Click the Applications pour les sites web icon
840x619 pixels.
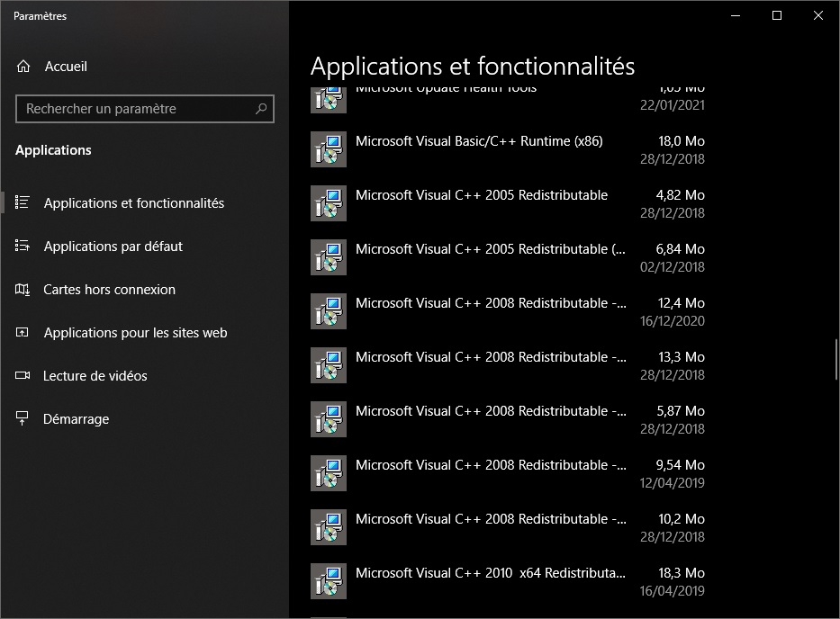pyautogui.click(x=23, y=333)
